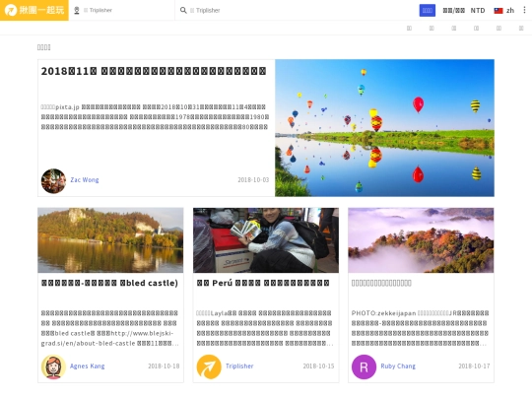Select the fifth sub-navigation item
The width and height of the screenshot is (532, 399).
[499, 29]
